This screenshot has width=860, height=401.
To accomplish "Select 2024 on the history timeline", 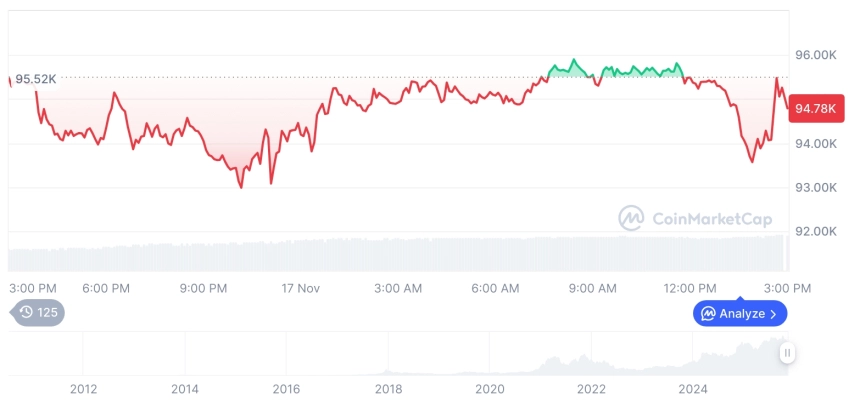I will 693,389.
